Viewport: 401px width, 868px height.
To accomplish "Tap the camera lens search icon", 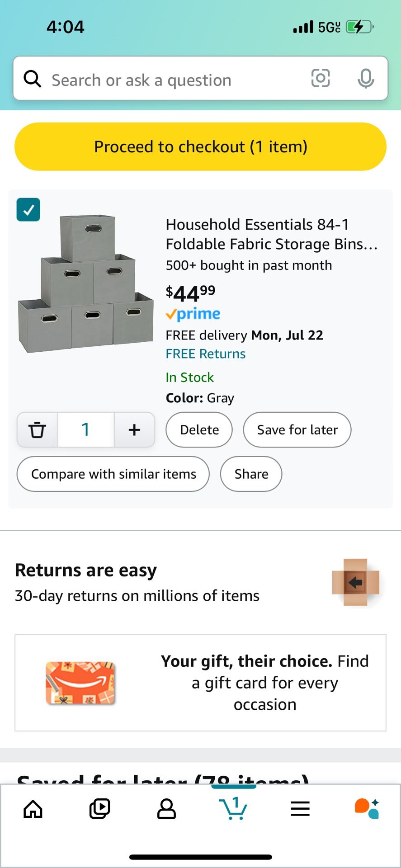I will point(321,79).
